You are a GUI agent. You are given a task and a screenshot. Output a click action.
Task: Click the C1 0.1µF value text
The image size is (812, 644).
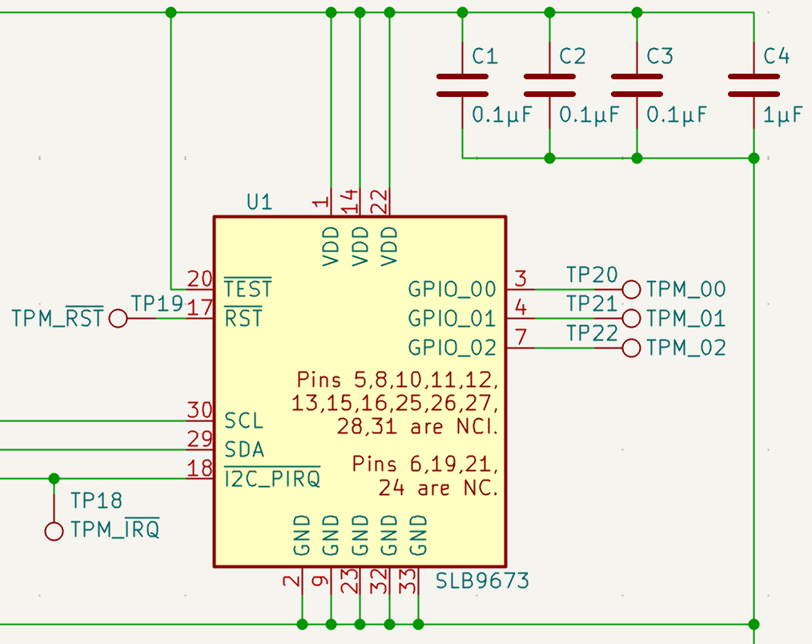(x=502, y=115)
